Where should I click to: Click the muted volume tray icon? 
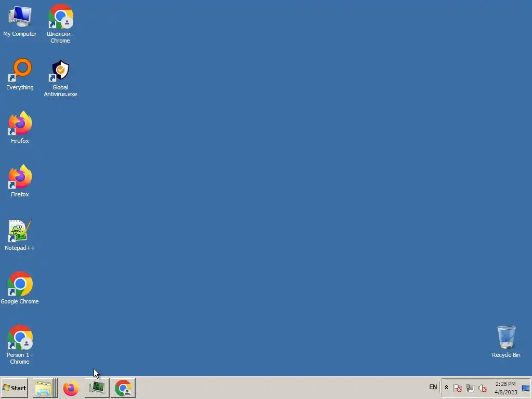pyautogui.click(x=482, y=388)
